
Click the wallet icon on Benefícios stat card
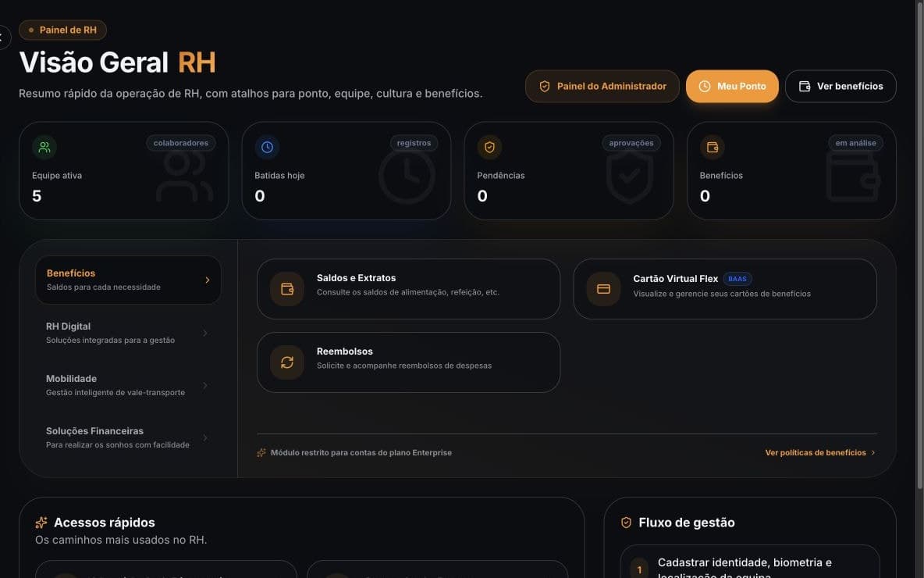coord(712,147)
